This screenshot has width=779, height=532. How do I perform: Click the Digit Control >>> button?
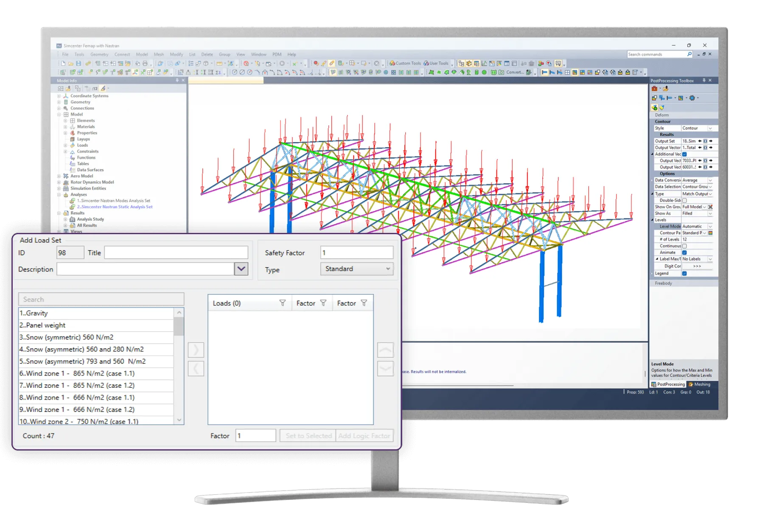click(697, 266)
